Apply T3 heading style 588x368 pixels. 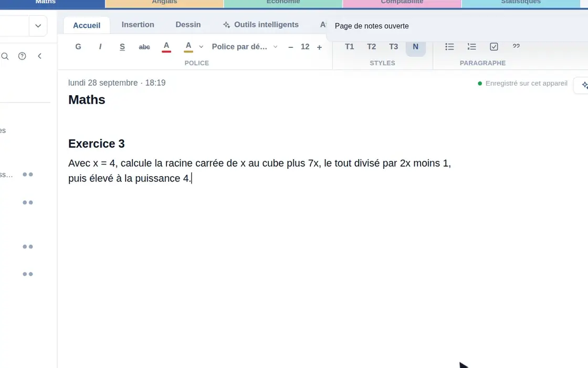click(x=393, y=47)
